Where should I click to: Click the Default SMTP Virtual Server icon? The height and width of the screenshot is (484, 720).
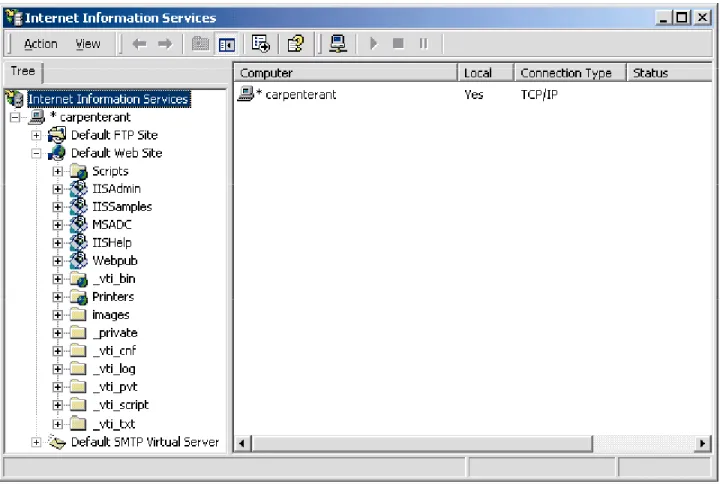pyautogui.click(x=57, y=442)
